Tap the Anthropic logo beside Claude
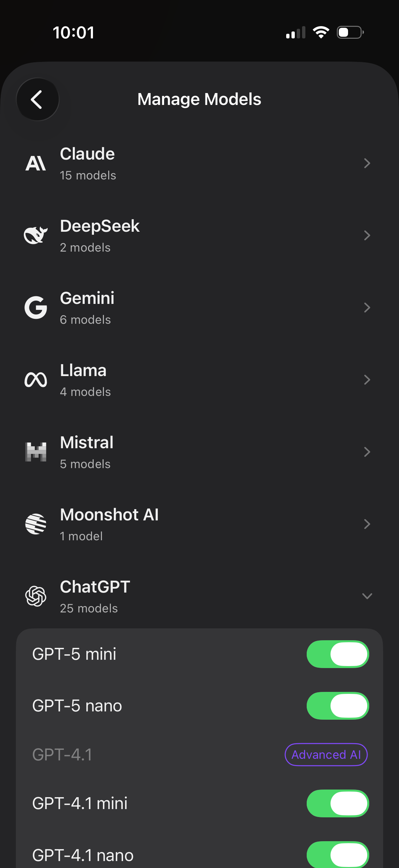This screenshot has height=868, width=399. [x=36, y=164]
